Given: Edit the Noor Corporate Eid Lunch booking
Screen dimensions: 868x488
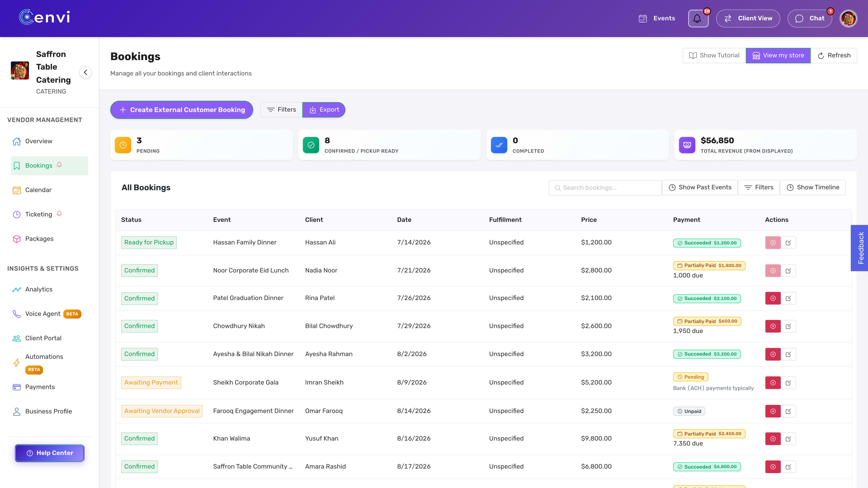Looking at the screenshot, I should [x=788, y=271].
